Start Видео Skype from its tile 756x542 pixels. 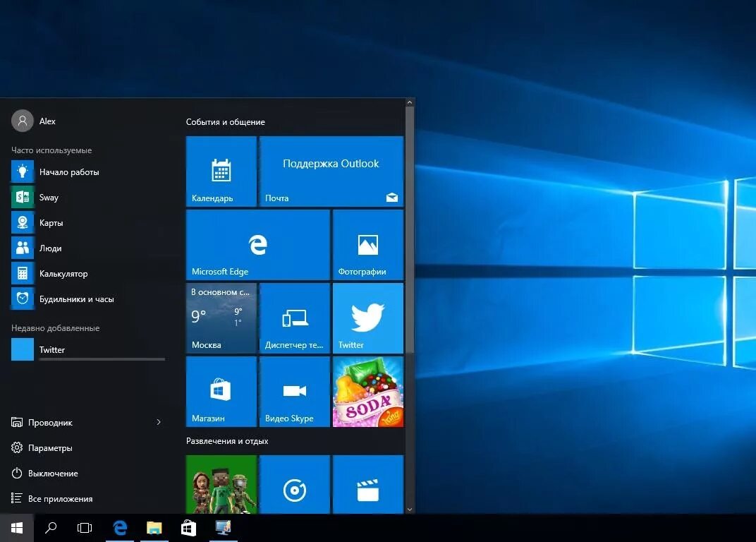pyautogui.click(x=294, y=391)
